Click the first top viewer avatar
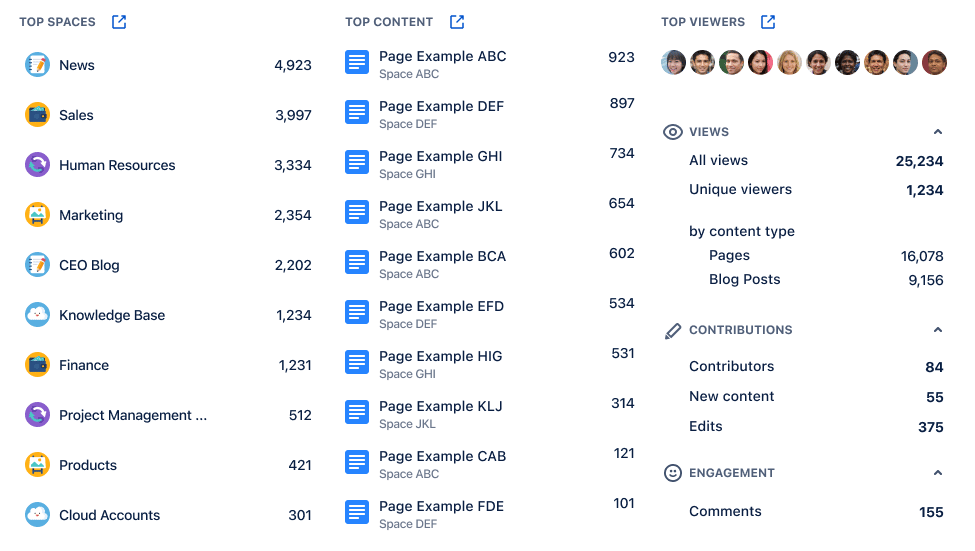 tap(674, 63)
